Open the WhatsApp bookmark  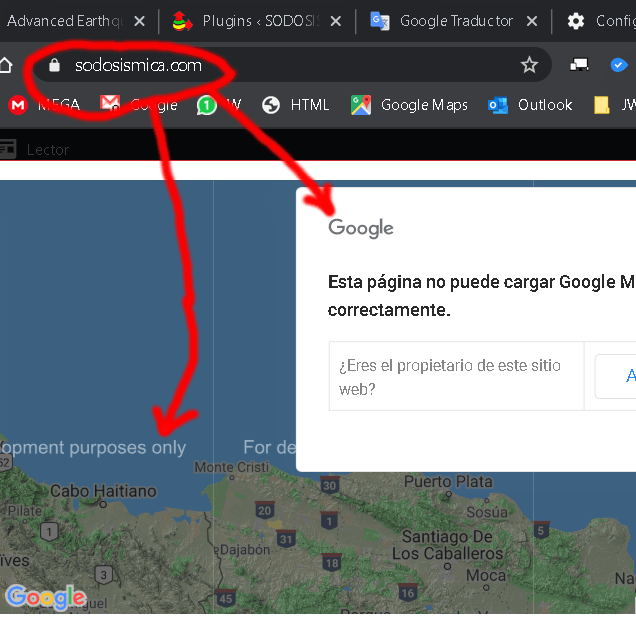point(219,105)
